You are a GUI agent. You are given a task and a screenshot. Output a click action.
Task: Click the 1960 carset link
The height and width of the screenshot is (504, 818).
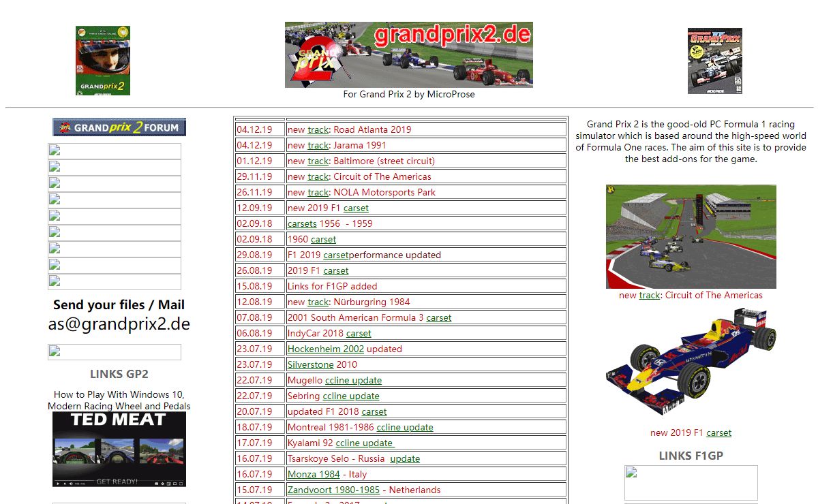click(324, 239)
